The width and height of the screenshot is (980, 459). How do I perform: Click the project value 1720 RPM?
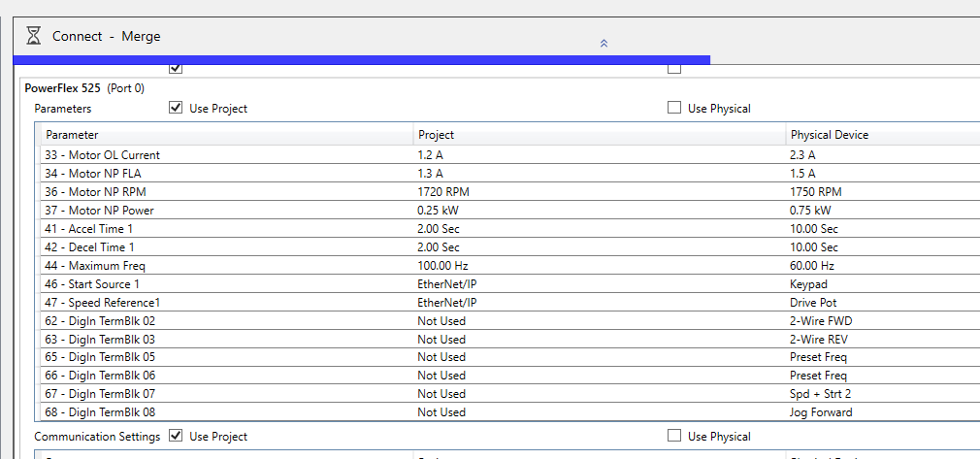[443, 192]
